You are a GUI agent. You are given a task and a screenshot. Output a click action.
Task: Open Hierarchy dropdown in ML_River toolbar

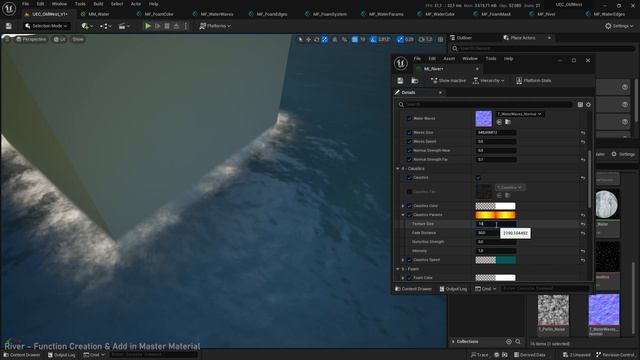[488, 80]
